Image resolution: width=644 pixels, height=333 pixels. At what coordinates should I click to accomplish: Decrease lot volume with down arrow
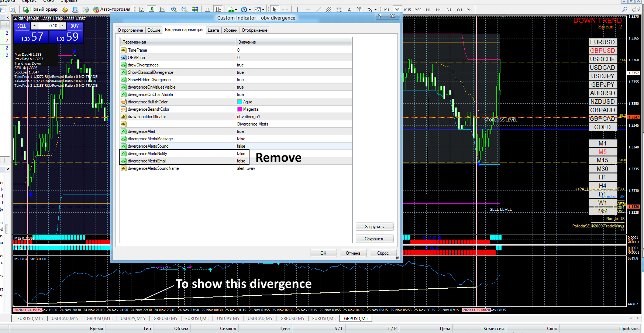coord(34,26)
